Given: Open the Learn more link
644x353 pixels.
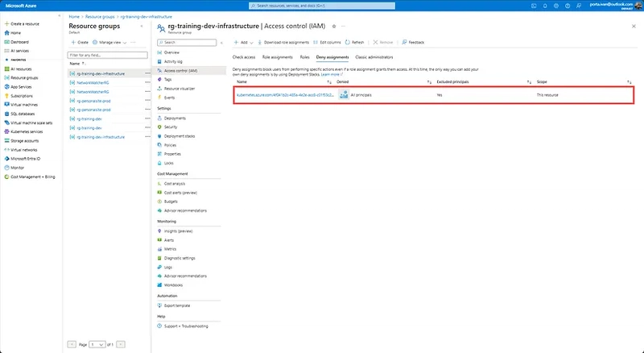Looking at the screenshot, I should [x=332, y=74].
